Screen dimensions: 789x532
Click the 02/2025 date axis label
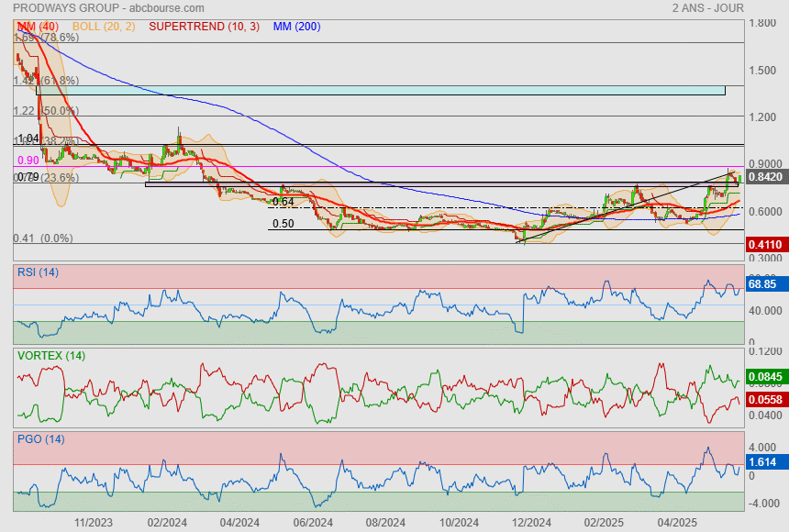coord(604,523)
